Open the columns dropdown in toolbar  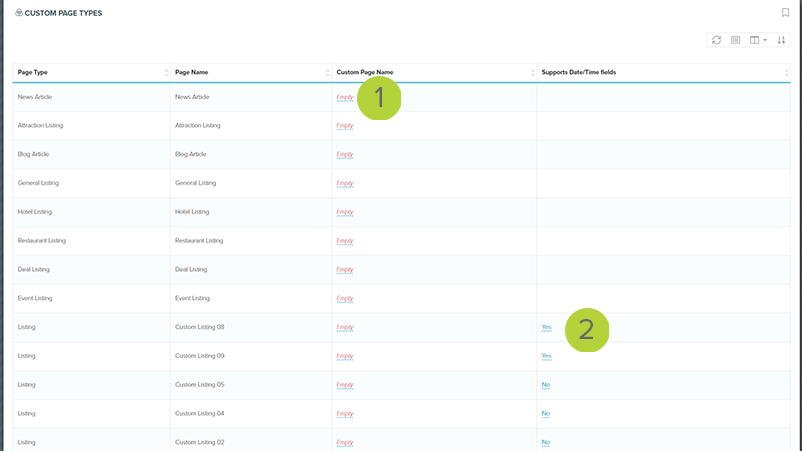[758, 40]
